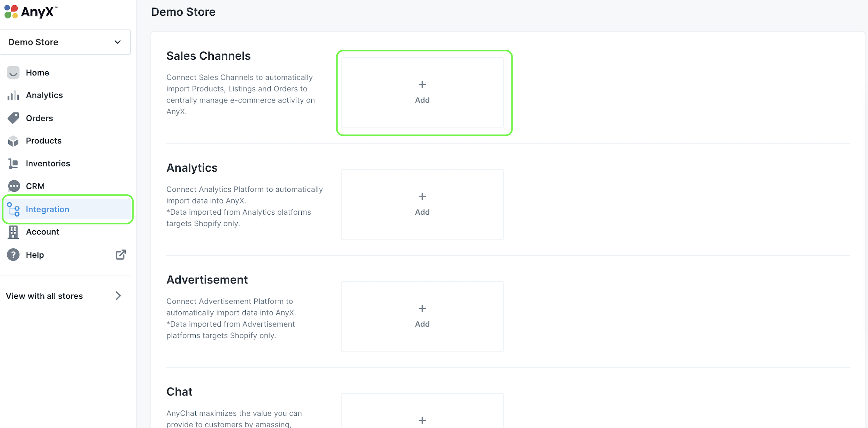The height and width of the screenshot is (428, 868).
Task: Add an Advertisement platform integration
Action: point(422,316)
